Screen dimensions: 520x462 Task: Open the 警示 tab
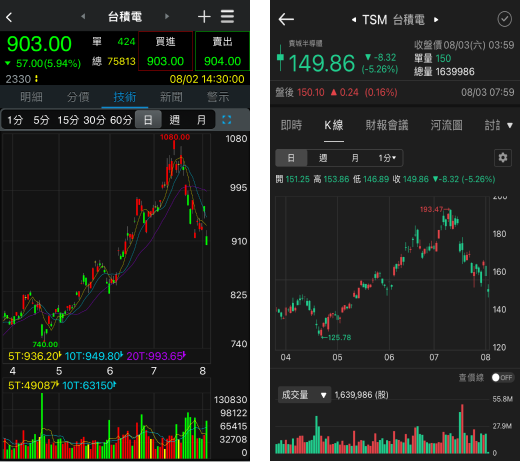[x=218, y=97]
